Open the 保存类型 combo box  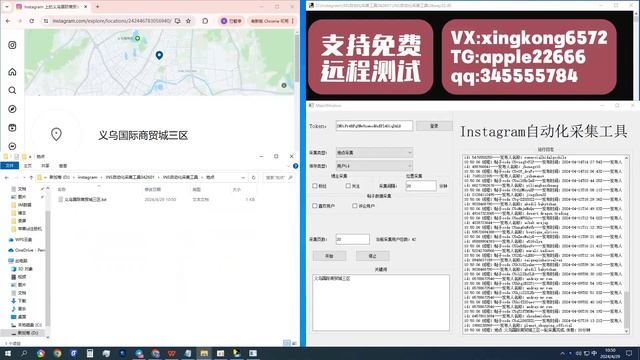click(x=374, y=166)
